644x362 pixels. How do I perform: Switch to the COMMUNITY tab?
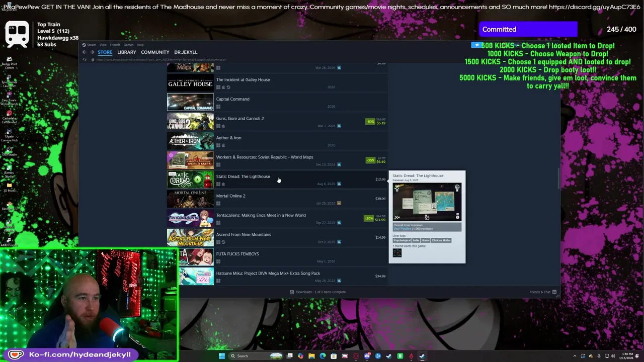[x=155, y=52]
